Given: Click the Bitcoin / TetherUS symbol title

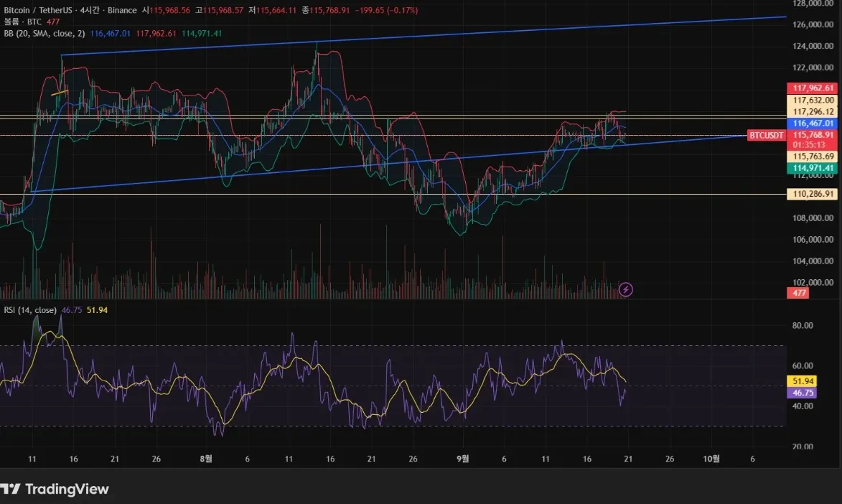Looking at the screenshot, I should pos(37,10).
